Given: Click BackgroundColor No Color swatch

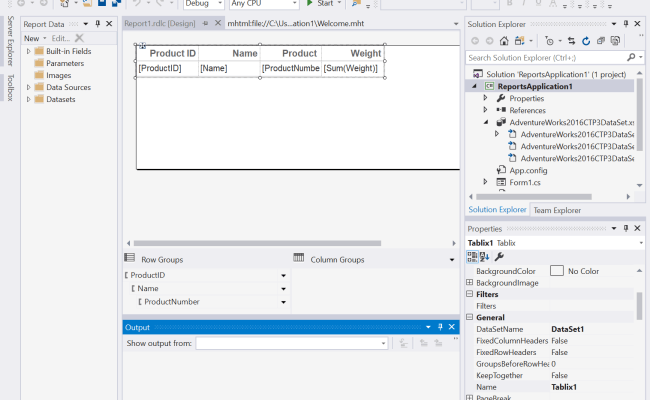Looking at the screenshot, I should click(557, 271).
